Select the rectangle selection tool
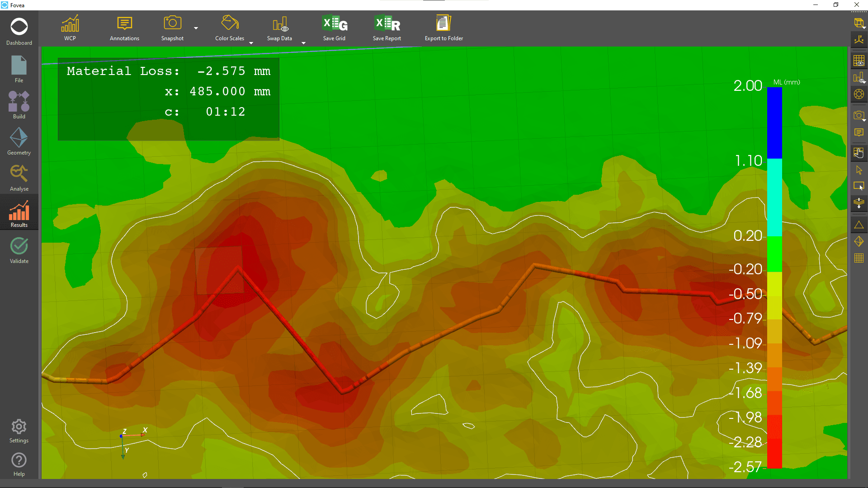 [x=859, y=186]
